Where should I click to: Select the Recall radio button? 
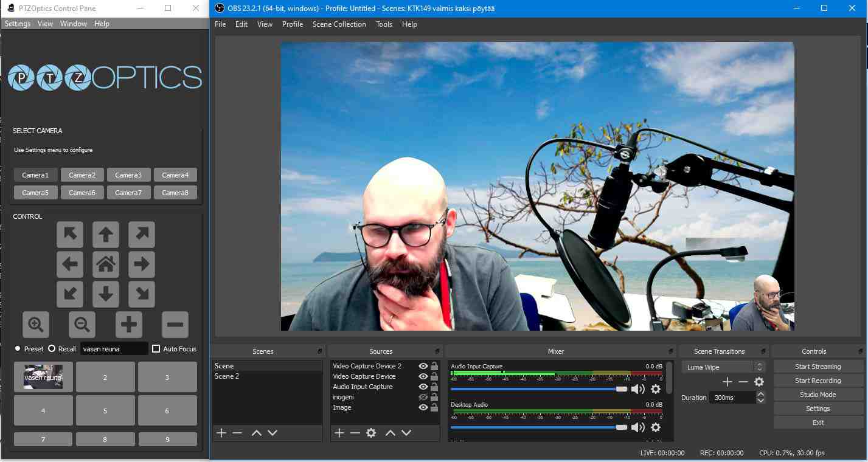(52, 349)
